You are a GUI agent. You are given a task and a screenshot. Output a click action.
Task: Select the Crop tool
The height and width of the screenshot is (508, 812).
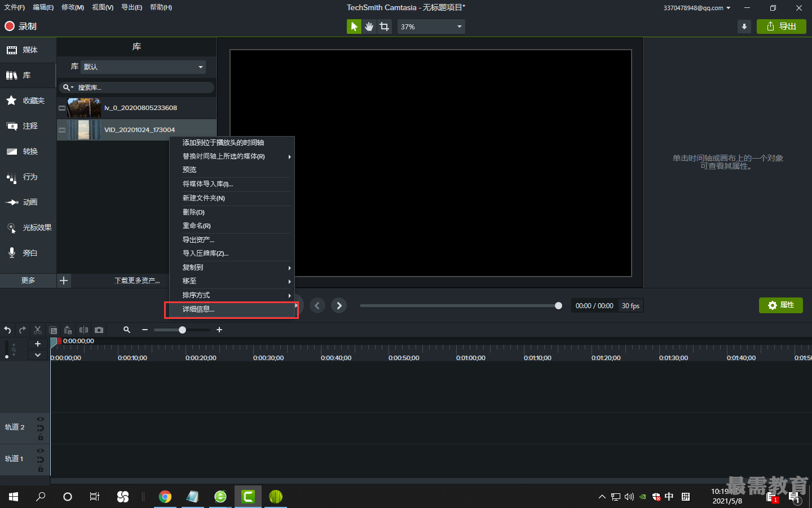click(x=385, y=27)
